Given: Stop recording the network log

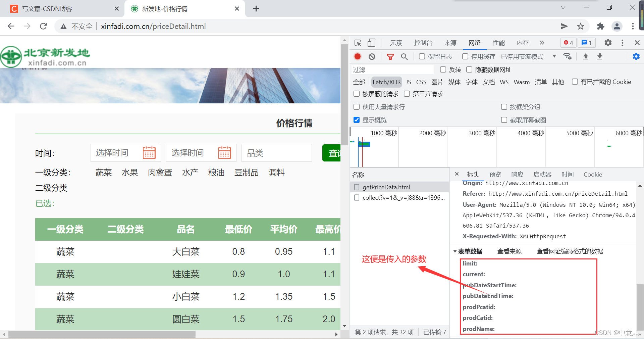Looking at the screenshot, I should pyautogui.click(x=357, y=56).
